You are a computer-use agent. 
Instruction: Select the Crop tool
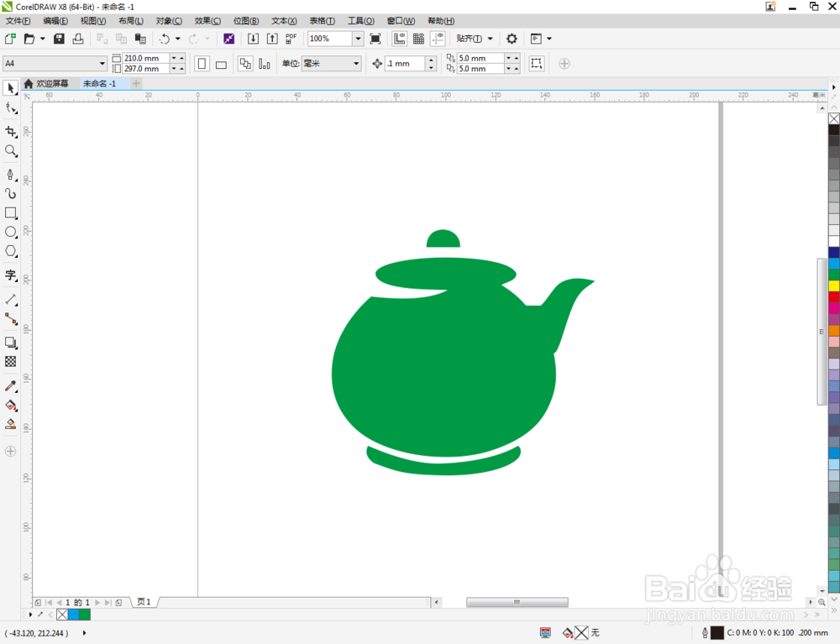11,132
